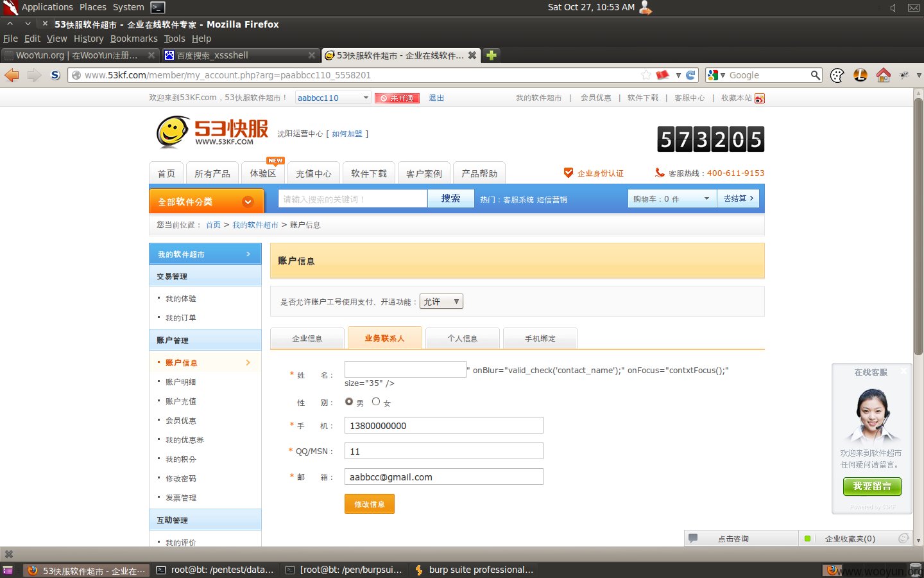Switch to 手机绑定 tab
Image resolution: width=924 pixels, height=578 pixels.
click(540, 338)
